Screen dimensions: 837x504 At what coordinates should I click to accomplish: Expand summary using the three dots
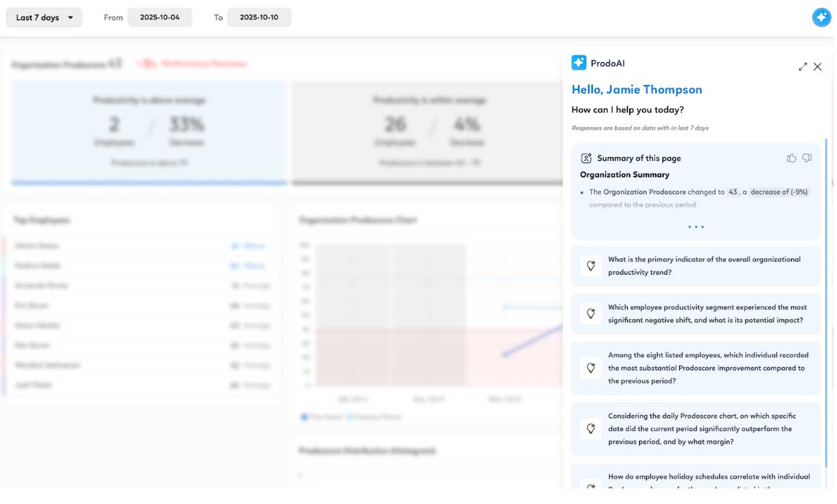[x=696, y=227]
